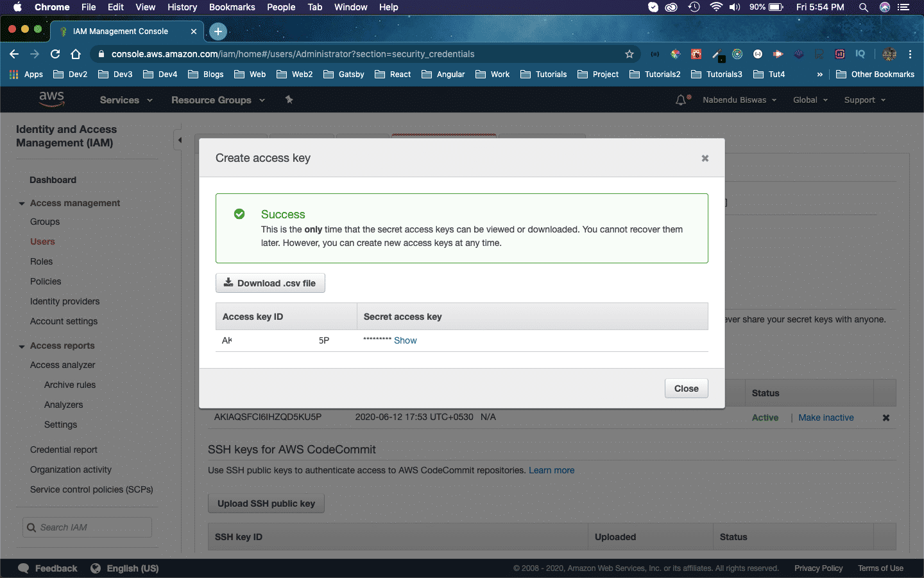Viewport: 924px width, 578px height.
Task: Show the secret access key
Action: tap(406, 340)
